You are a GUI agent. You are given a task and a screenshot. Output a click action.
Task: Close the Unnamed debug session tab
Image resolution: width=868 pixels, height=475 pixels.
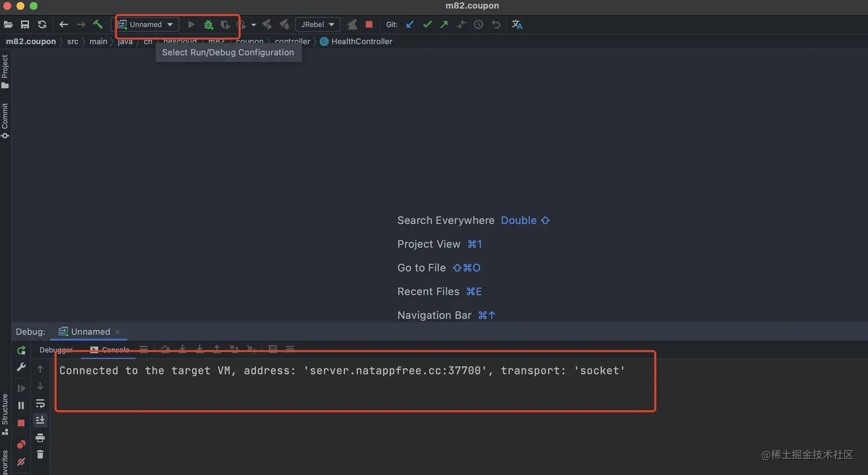point(118,332)
